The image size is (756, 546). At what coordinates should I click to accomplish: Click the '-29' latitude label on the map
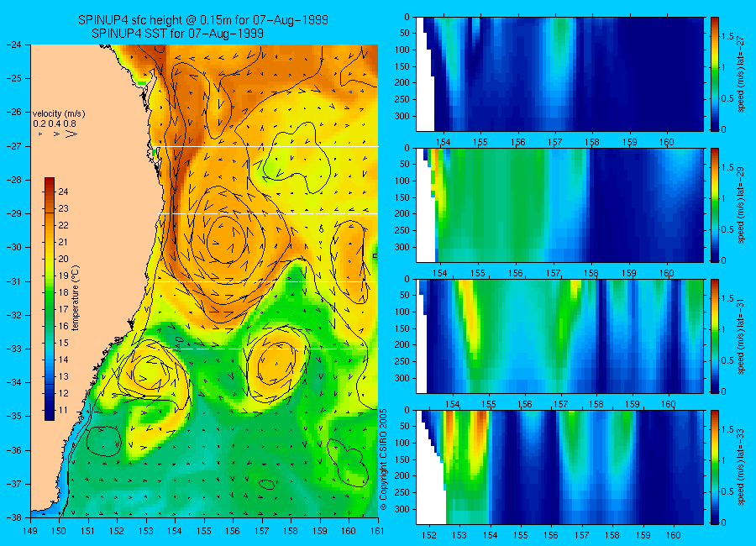point(14,213)
